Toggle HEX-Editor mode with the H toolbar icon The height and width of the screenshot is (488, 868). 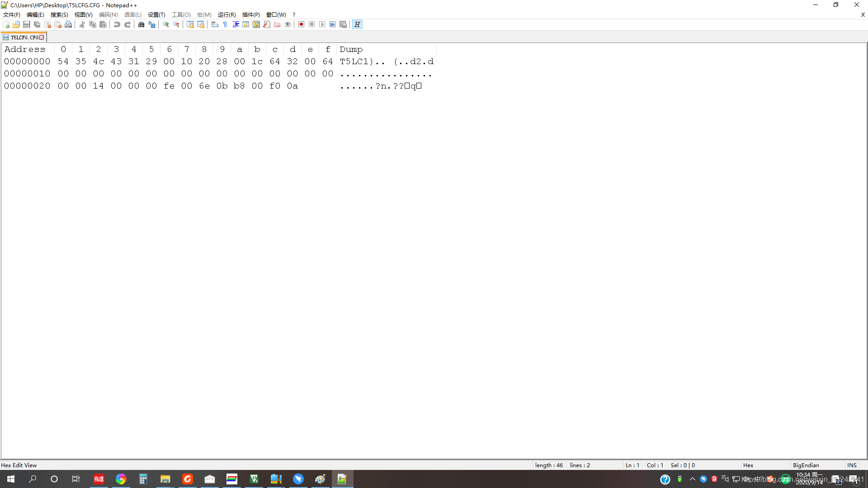click(x=357, y=24)
